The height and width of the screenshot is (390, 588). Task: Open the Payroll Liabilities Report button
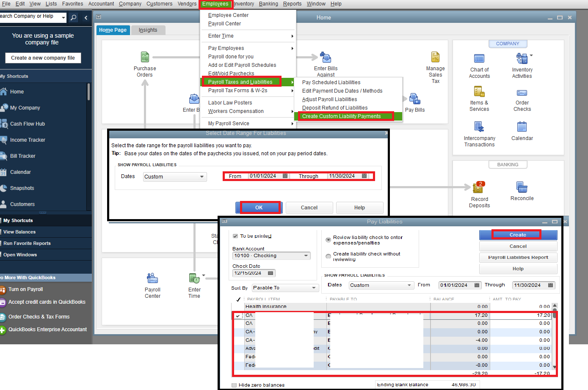point(518,257)
